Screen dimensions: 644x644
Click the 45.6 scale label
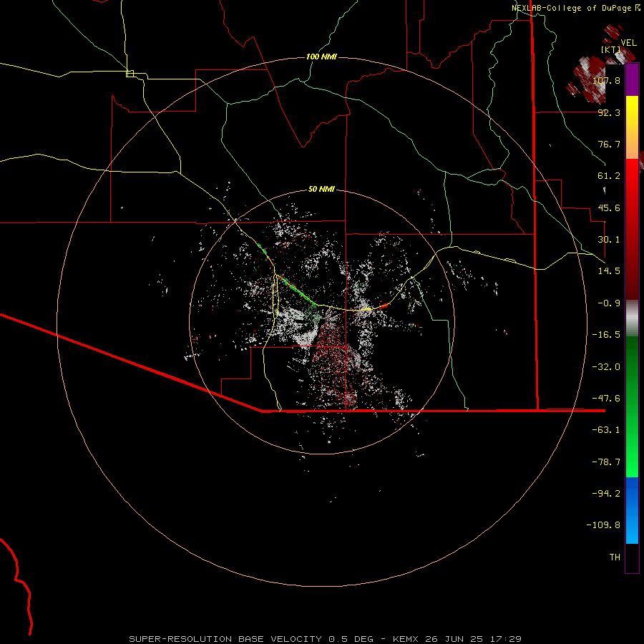click(609, 208)
